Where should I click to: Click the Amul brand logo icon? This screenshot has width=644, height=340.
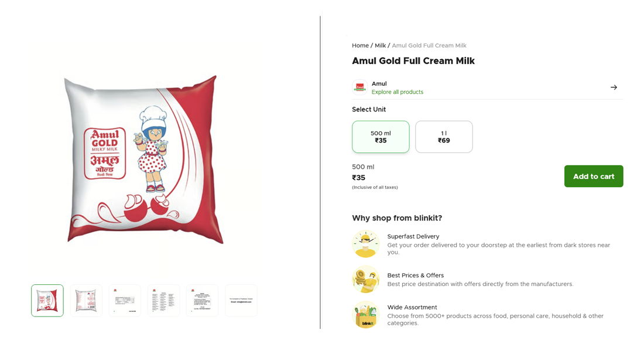click(x=360, y=87)
